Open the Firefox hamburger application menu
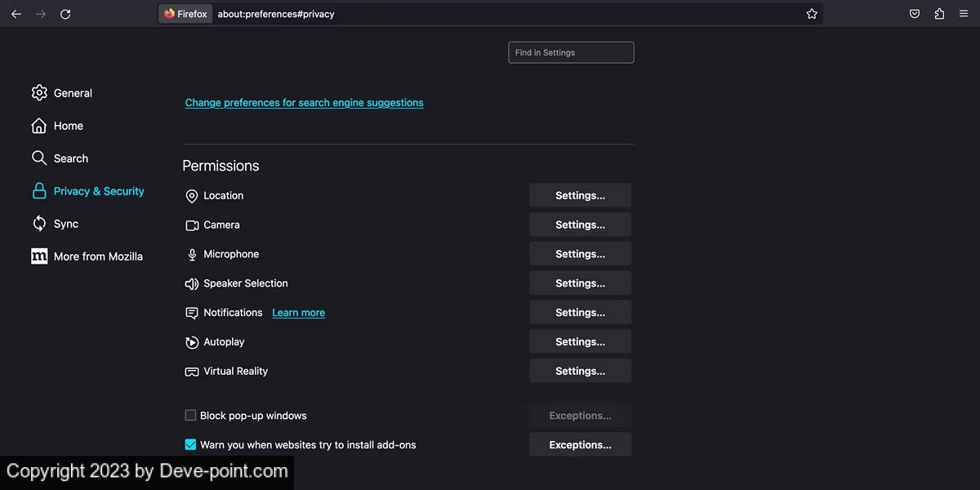 coord(964,14)
